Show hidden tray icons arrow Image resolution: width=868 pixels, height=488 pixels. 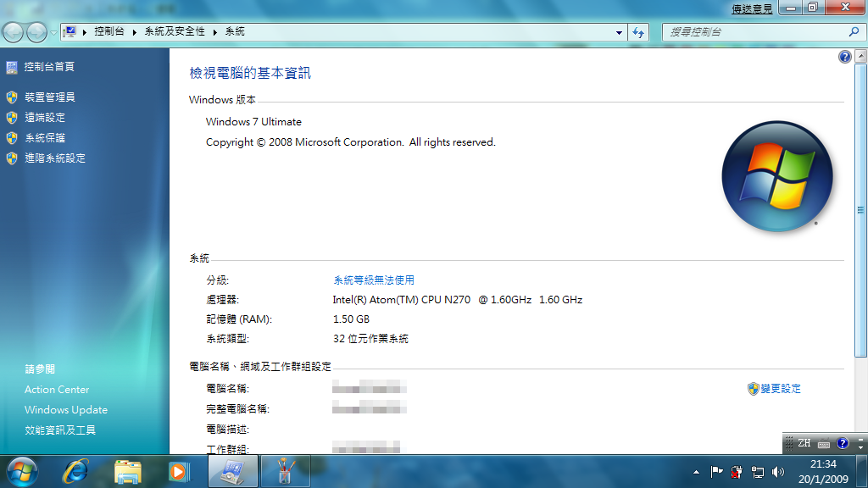click(x=696, y=472)
